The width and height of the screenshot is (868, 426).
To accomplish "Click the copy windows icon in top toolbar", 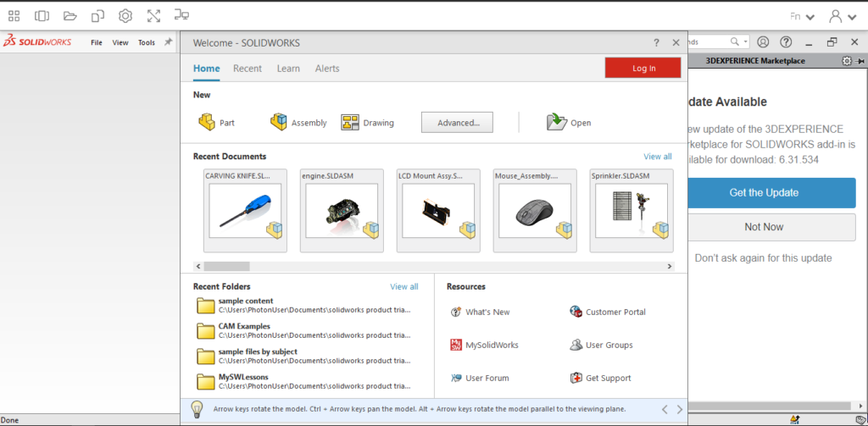I will pos(97,16).
